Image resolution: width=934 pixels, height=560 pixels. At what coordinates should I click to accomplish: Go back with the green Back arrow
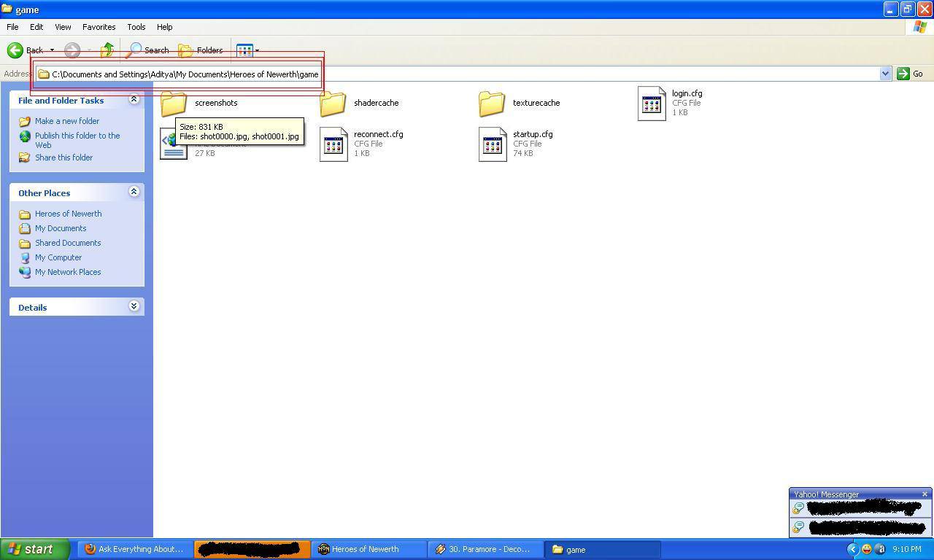[25, 50]
